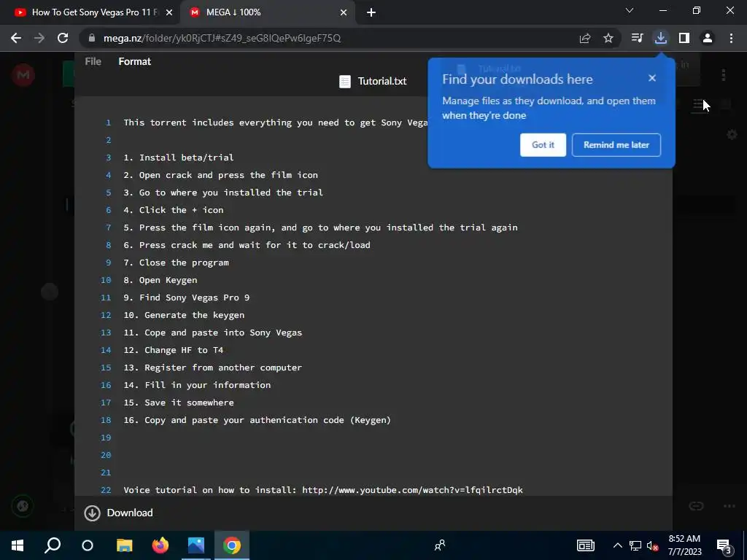The width and height of the screenshot is (747, 560).
Task: Open the Format menu in text viewer
Action: tap(135, 61)
